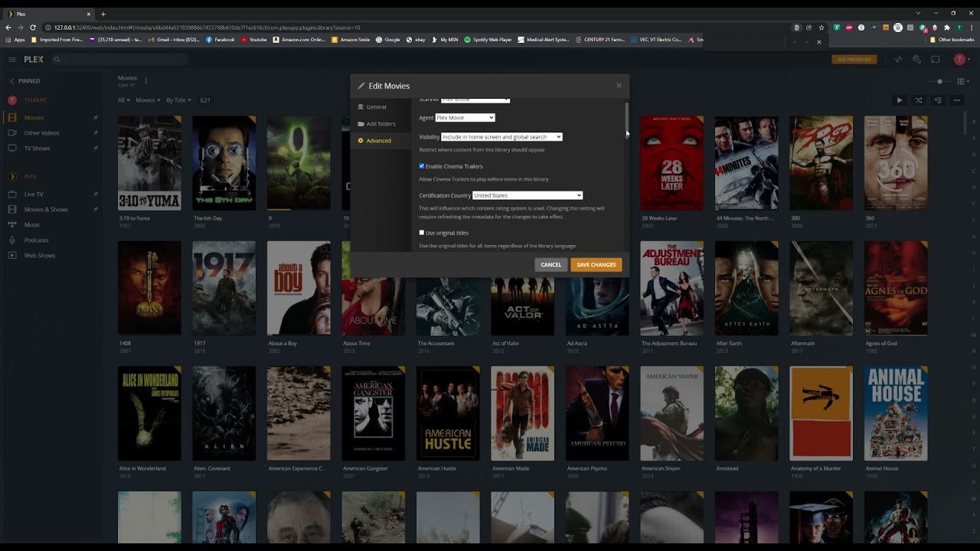Open the grid view mode dropdown
The width and height of the screenshot is (980, 551).
click(x=962, y=81)
